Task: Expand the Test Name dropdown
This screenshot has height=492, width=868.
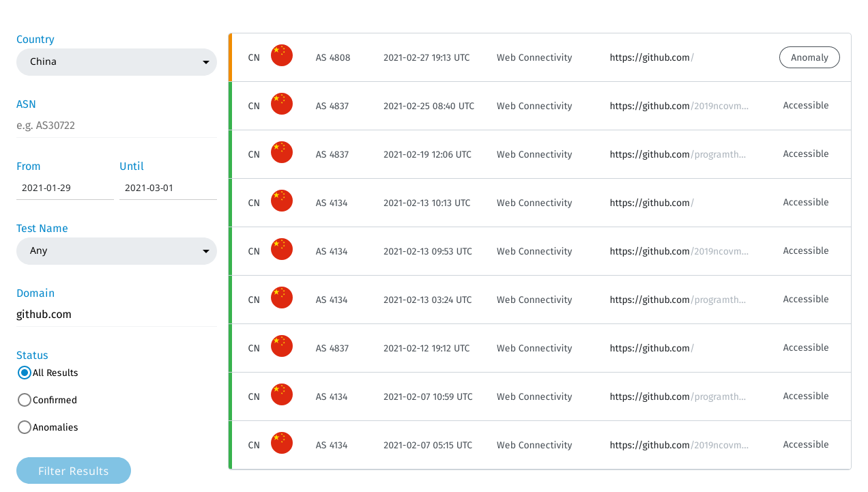Action: coord(117,251)
